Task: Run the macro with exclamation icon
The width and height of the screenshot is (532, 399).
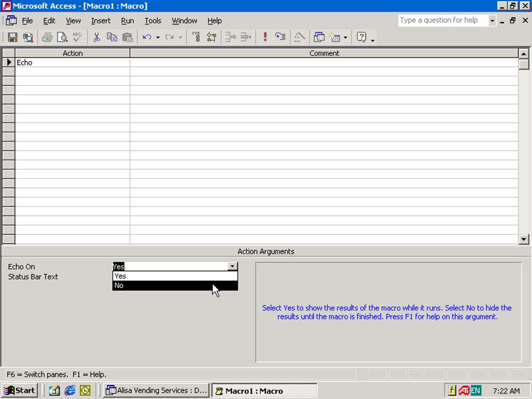Action: click(265, 37)
